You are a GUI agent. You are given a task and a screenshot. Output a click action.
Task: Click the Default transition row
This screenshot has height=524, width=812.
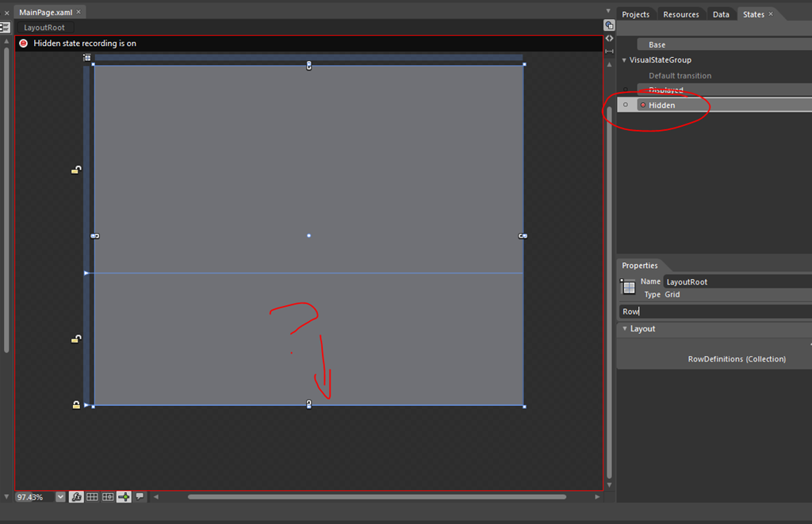click(x=680, y=75)
